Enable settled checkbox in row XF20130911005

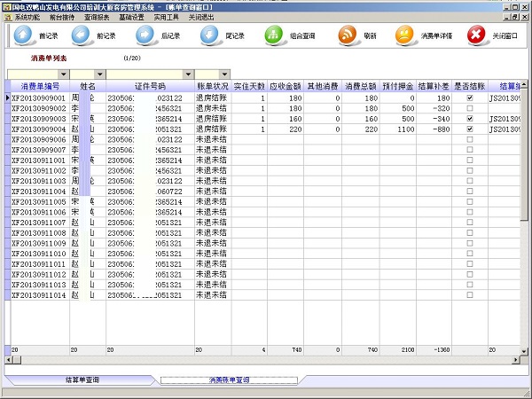click(x=470, y=202)
